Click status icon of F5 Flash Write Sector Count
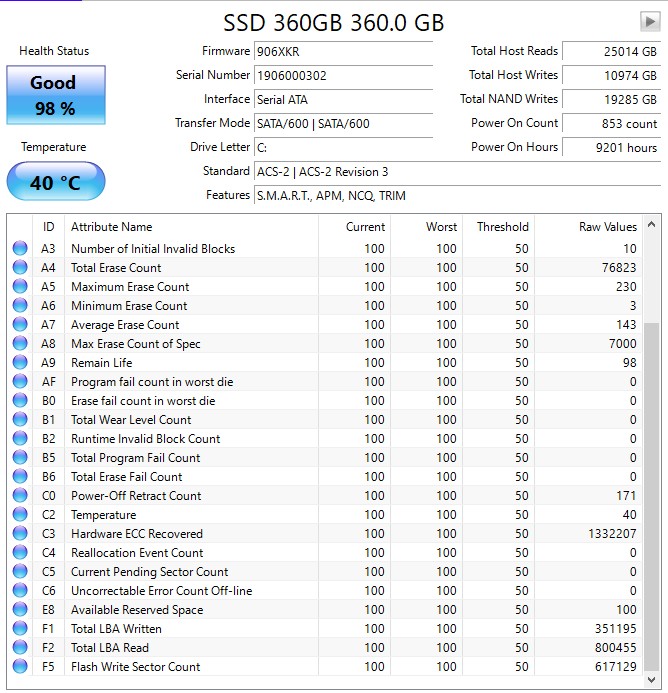Image resolution: width=668 pixels, height=693 pixels. pyautogui.click(x=20, y=666)
